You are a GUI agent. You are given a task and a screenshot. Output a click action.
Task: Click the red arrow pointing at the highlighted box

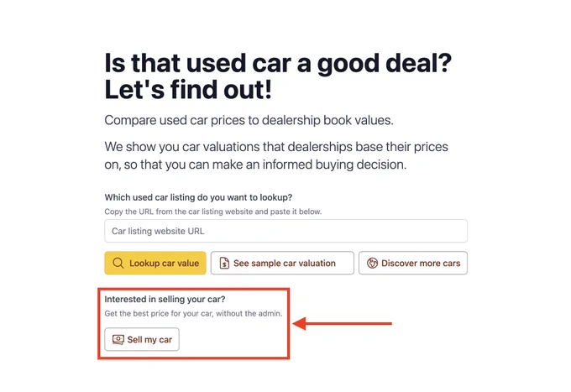[342, 323]
